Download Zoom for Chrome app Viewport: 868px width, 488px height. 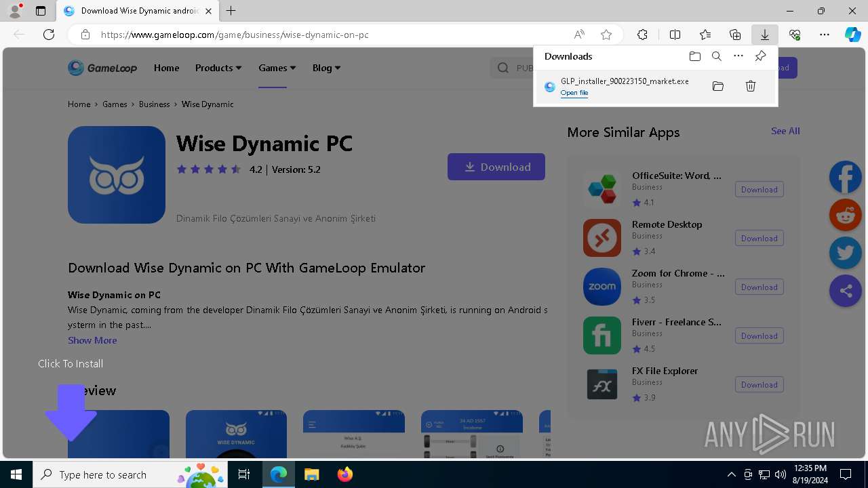click(x=759, y=287)
